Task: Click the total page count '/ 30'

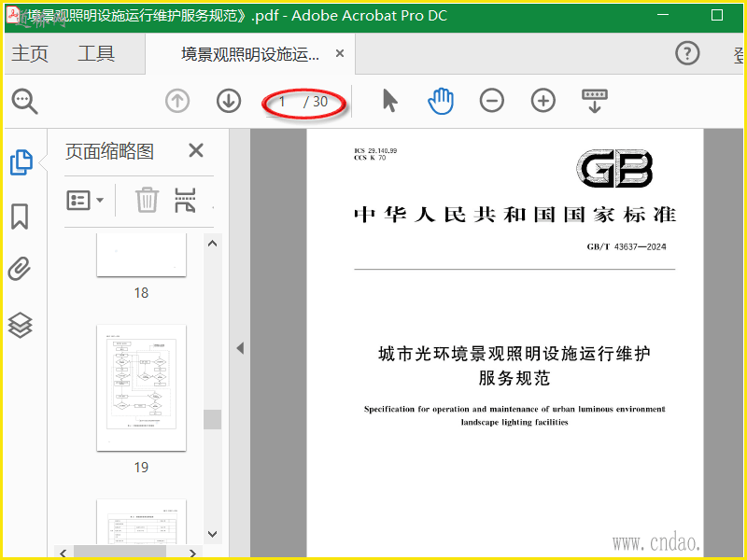Action: tap(316, 102)
